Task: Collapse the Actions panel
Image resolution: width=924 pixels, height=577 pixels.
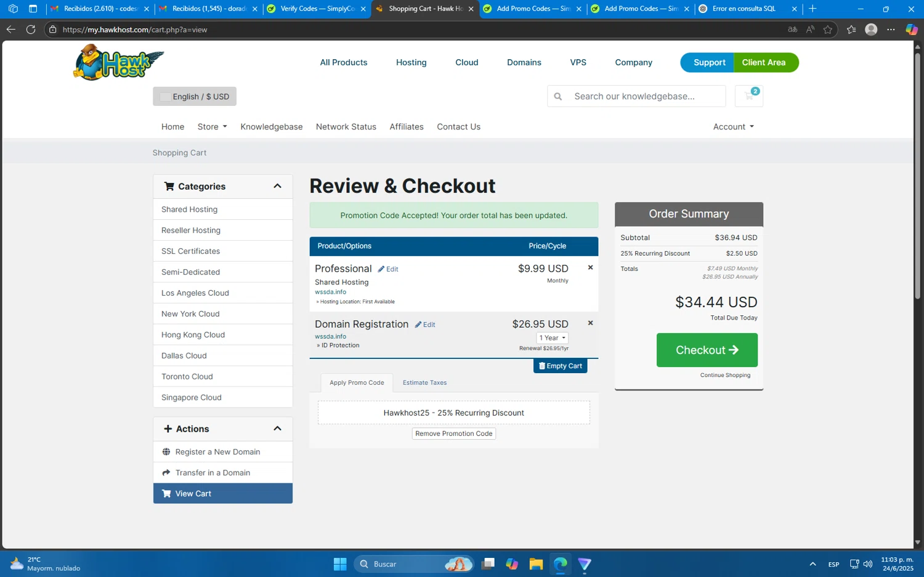Action: [x=277, y=429]
